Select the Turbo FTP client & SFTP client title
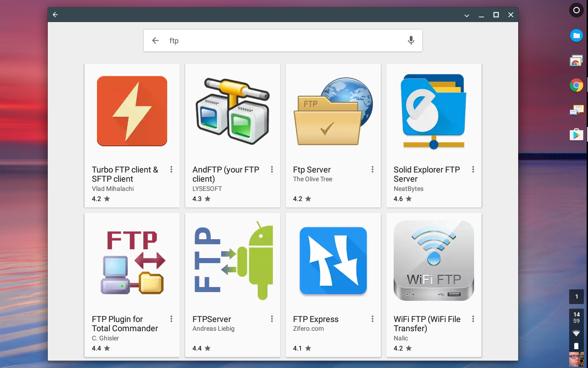588x368 pixels. pyautogui.click(x=125, y=174)
